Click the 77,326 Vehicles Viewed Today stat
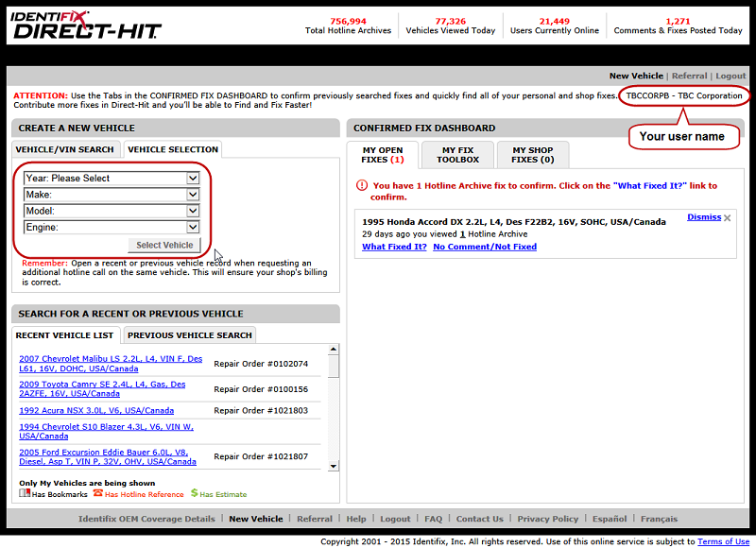This screenshot has width=756, height=548. click(x=451, y=26)
